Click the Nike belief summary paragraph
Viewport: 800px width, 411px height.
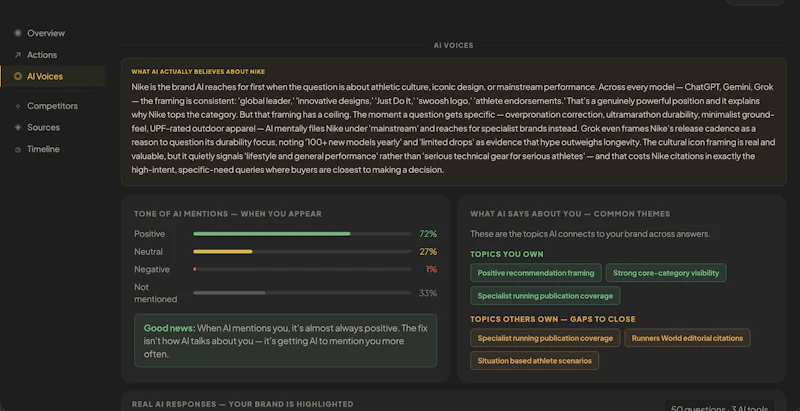coord(453,129)
